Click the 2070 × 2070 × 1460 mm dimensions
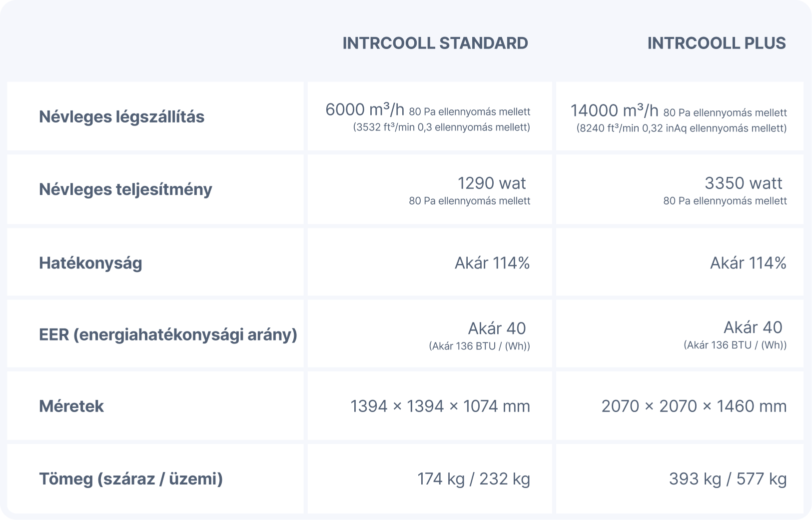The image size is (812, 520). (694, 406)
